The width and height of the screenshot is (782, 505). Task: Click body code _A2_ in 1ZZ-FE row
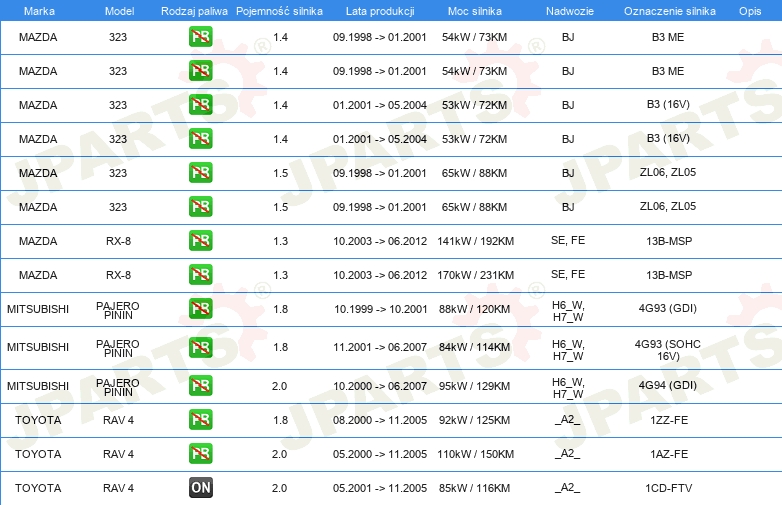(x=568, y=420)
